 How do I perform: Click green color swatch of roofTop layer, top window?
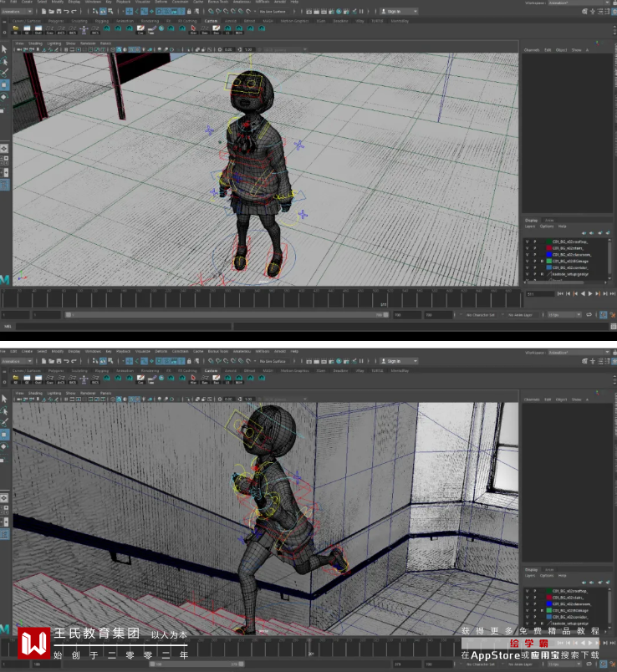click(548, 242)
